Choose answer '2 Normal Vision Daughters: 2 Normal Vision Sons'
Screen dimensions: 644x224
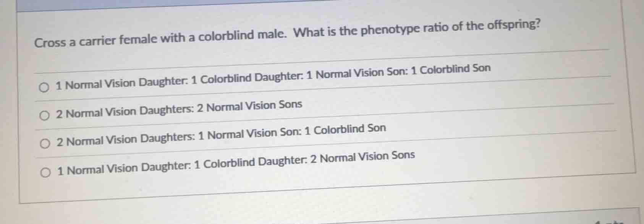(179, 109)
